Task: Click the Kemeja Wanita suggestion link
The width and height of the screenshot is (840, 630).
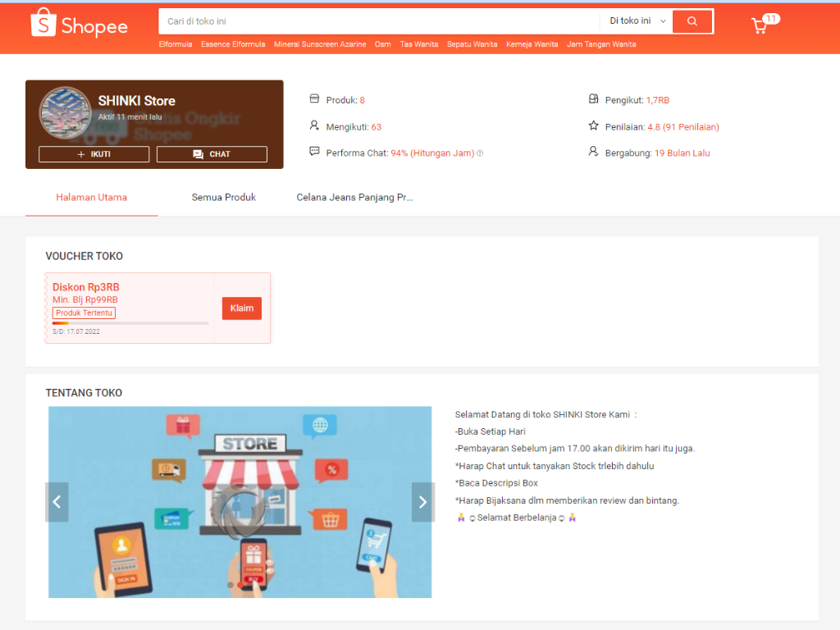Action: 532,44
